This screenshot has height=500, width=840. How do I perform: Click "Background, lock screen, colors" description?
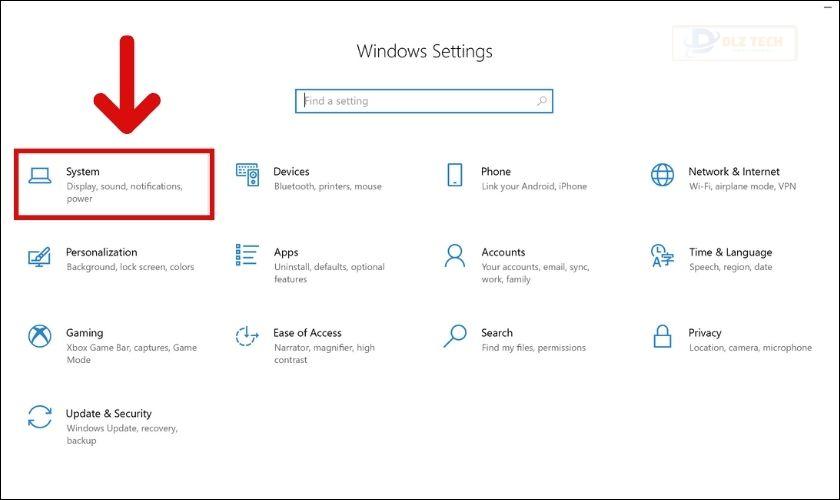[130, 267]
